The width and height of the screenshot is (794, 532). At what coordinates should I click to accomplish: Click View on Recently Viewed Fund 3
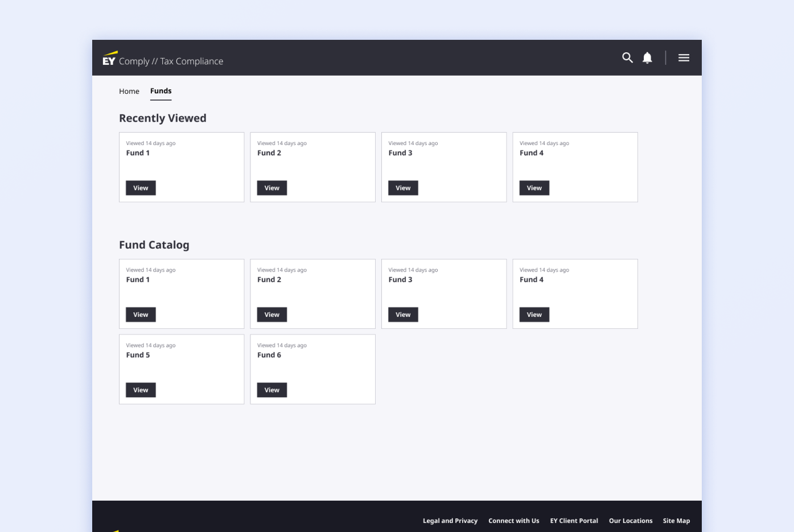[403, 188]
